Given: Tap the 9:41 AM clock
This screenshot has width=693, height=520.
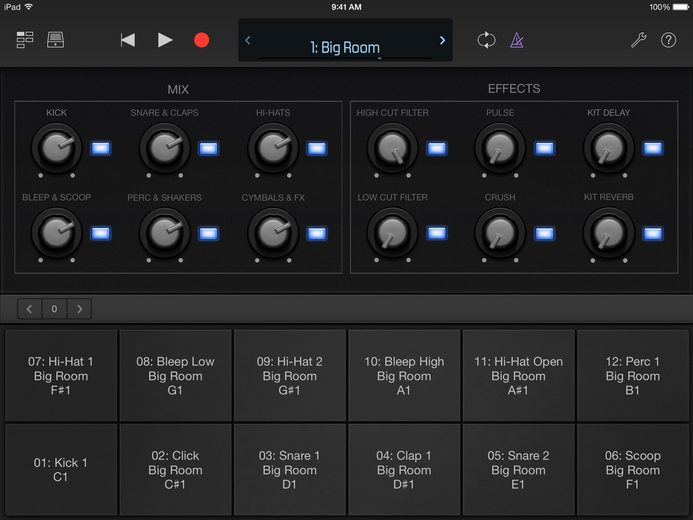Looking at the screenshot, I should (346, 7).
